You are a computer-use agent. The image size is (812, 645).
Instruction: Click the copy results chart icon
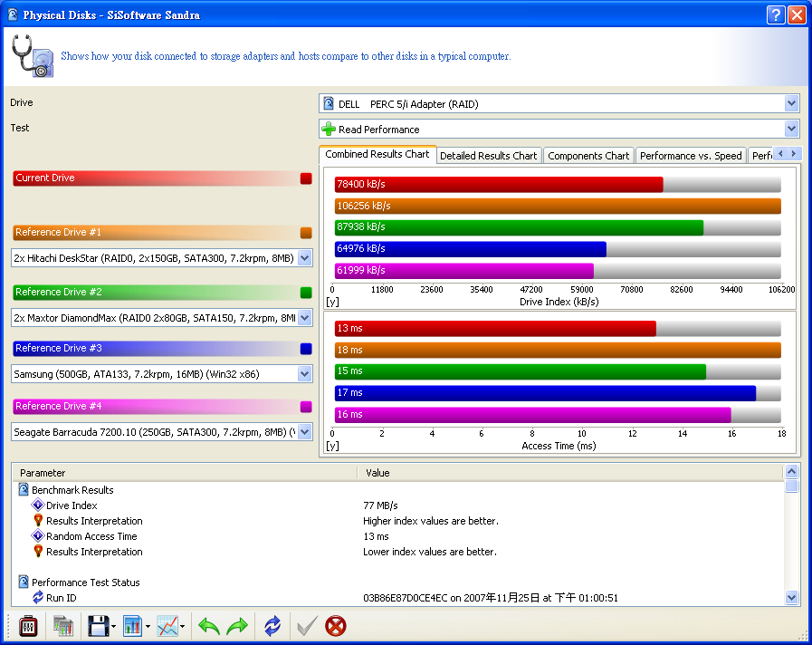[63, 626]
